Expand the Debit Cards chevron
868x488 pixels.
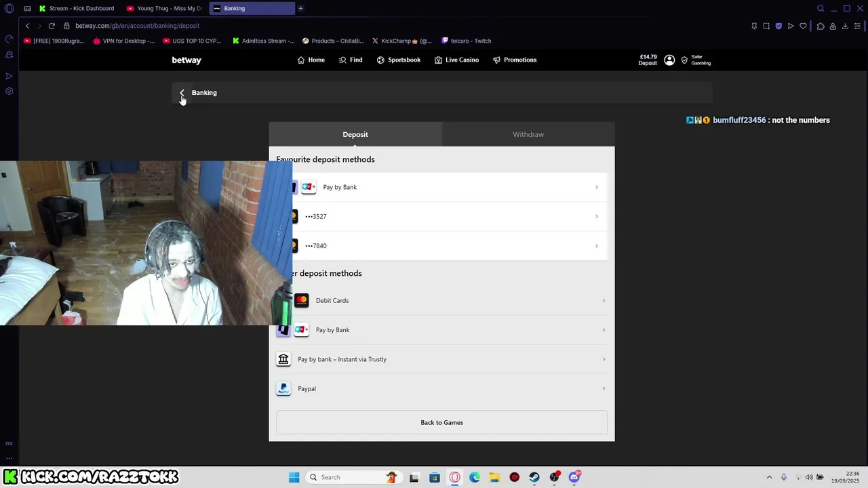604,300
